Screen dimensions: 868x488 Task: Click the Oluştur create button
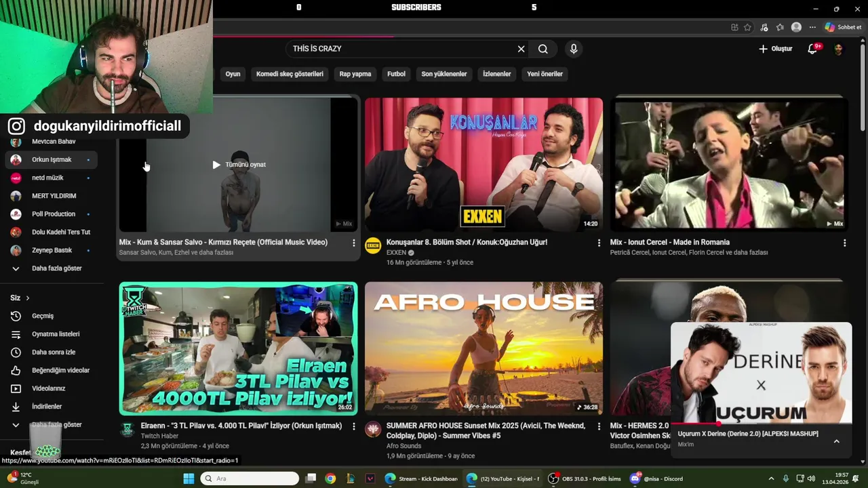point(775,49)
